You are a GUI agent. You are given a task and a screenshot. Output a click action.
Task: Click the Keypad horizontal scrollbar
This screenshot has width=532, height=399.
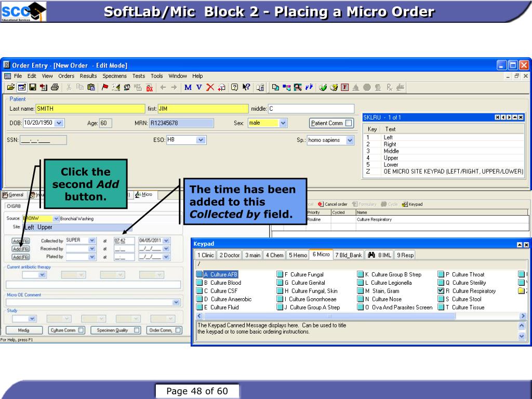click(329, 316)
